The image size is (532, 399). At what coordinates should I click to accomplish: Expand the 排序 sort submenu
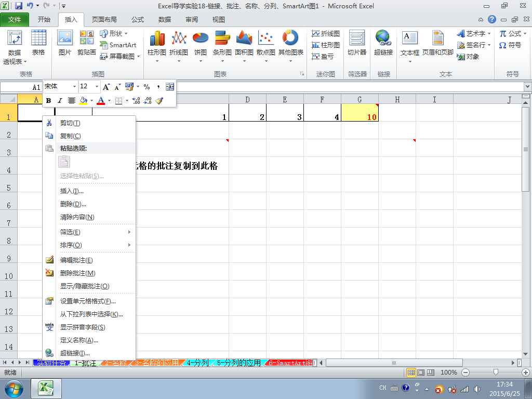point(89,245)
